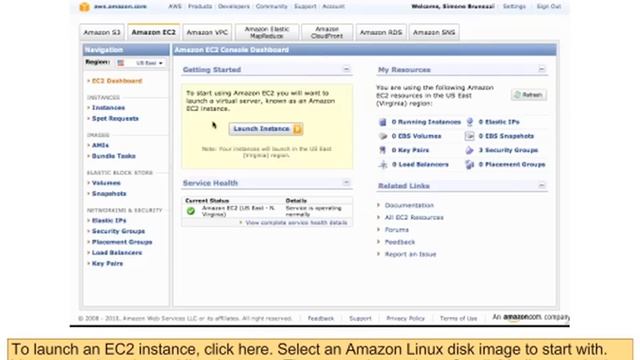640x360 pixels.
Task: Open Placement Groups in the navigation
Action: tap(122, 242)
